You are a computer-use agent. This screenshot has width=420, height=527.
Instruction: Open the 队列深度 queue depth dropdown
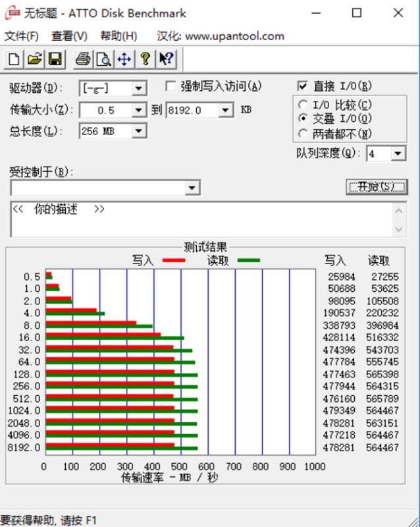(398, 154)
